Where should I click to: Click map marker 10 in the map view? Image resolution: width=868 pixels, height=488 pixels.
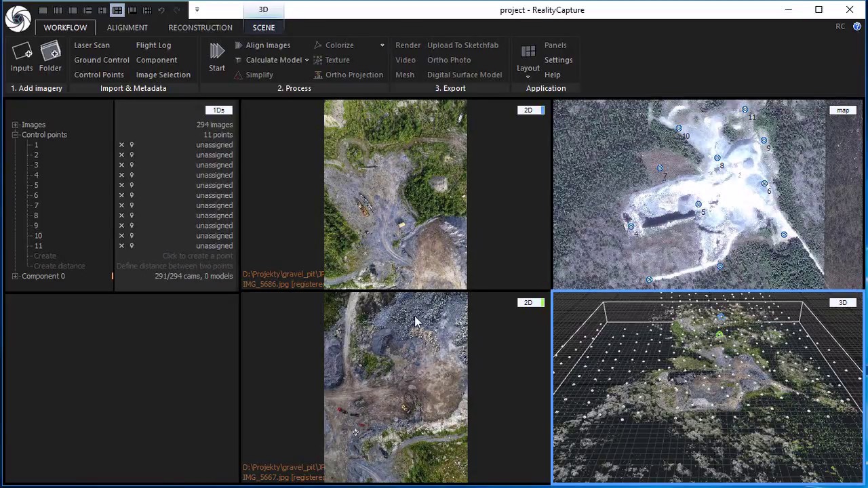pos(679,128)
